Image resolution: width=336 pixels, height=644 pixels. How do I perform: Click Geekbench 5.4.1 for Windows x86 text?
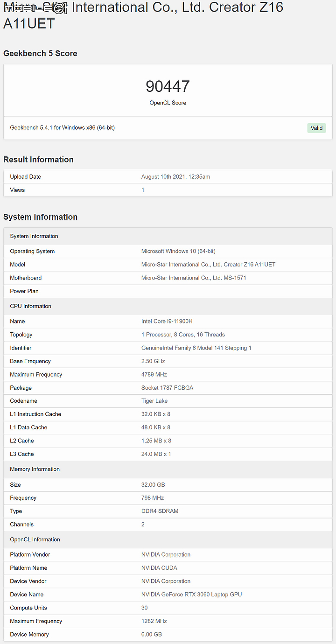pyautogui.click(x=63, y=127)
